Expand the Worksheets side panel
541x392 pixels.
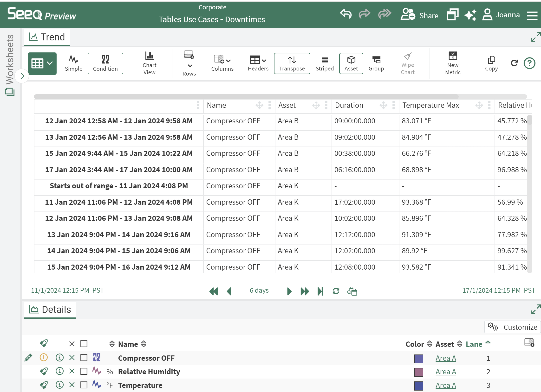tap(22, 76)
